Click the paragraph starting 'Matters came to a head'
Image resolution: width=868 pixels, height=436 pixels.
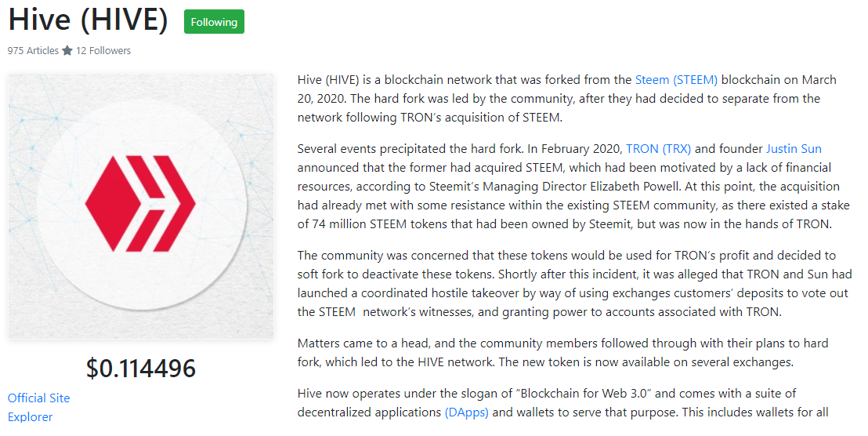click(x=562, y=352)
